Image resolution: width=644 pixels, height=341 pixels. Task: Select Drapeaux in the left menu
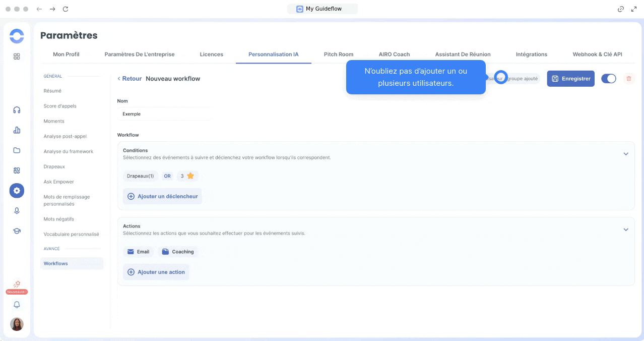coord(54,166)
